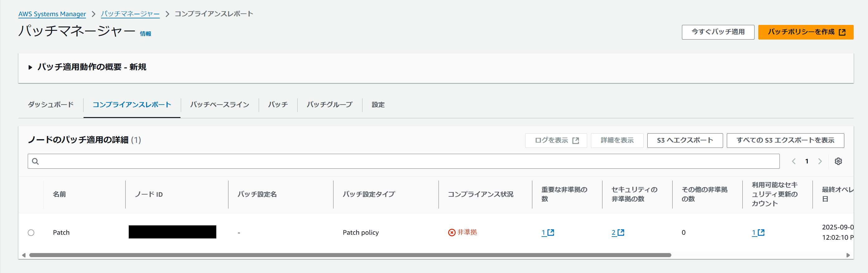The height and width of the screenshot is (273, 868).
Task: Go to the パッチグループ tab
Action: click(329, 105)
